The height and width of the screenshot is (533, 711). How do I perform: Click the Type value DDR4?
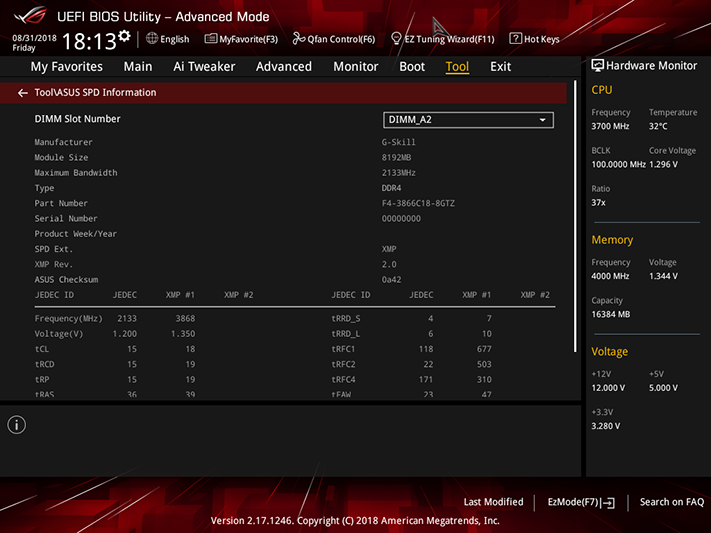pos(391,188)
